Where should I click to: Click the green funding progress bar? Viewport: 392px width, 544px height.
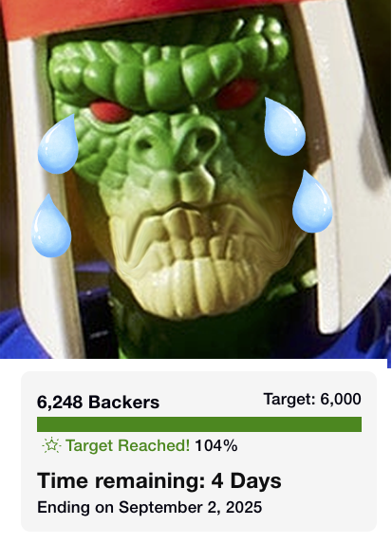pos(199,424)
